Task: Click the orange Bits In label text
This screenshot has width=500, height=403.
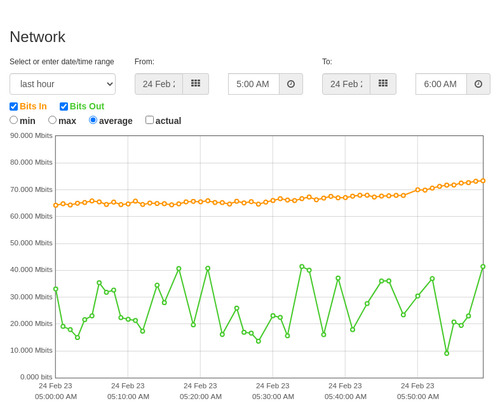Action: [x=33, y=106]
